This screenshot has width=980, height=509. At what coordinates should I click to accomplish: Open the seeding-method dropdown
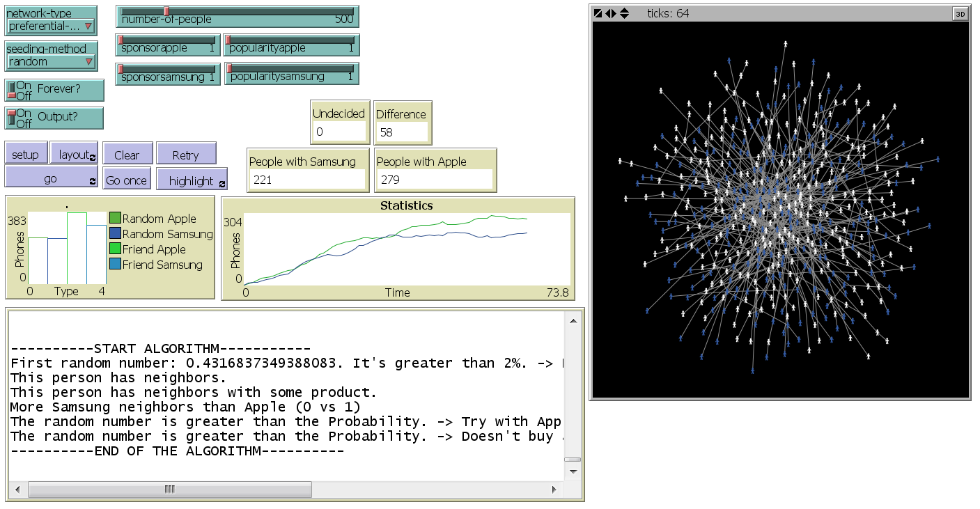[x=51, y=61]
